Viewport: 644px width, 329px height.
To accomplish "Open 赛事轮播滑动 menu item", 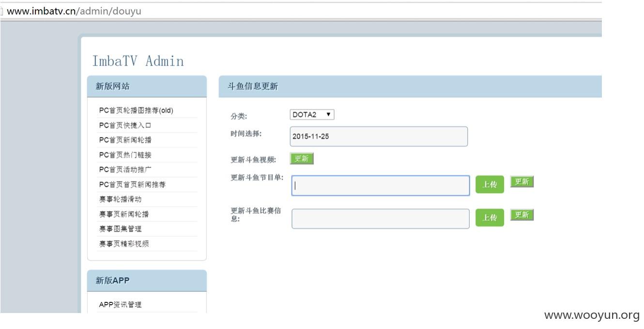I will [x=120, y=199].
